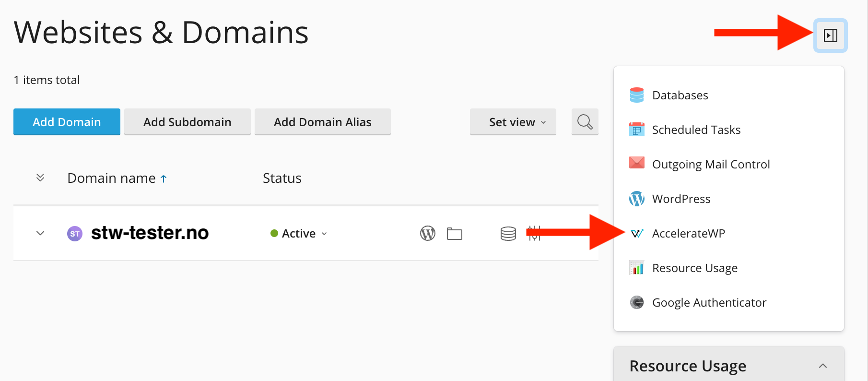Open WordPress icon in domain row
This screenshot has height=381, width=868.
pyautogui.click(x=427, y=234)
